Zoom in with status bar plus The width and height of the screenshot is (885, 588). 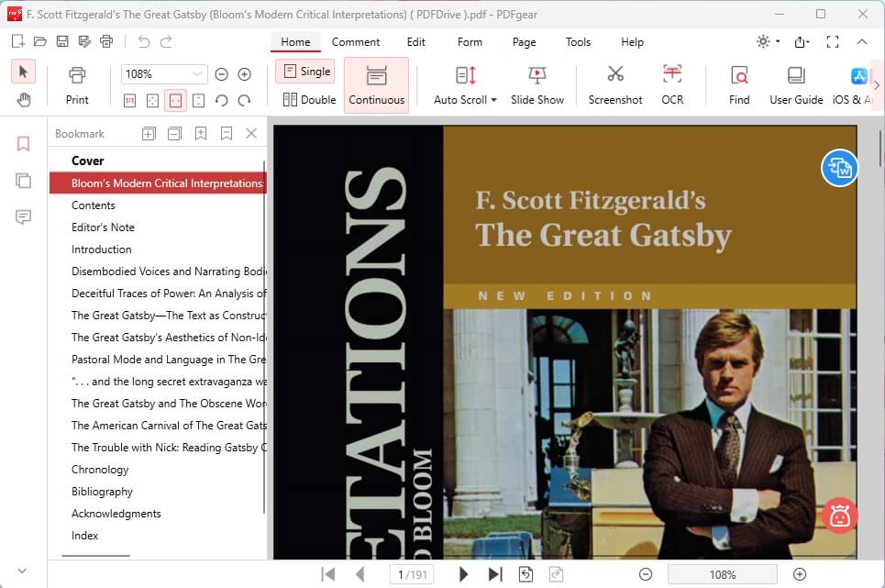coord(799,574)
